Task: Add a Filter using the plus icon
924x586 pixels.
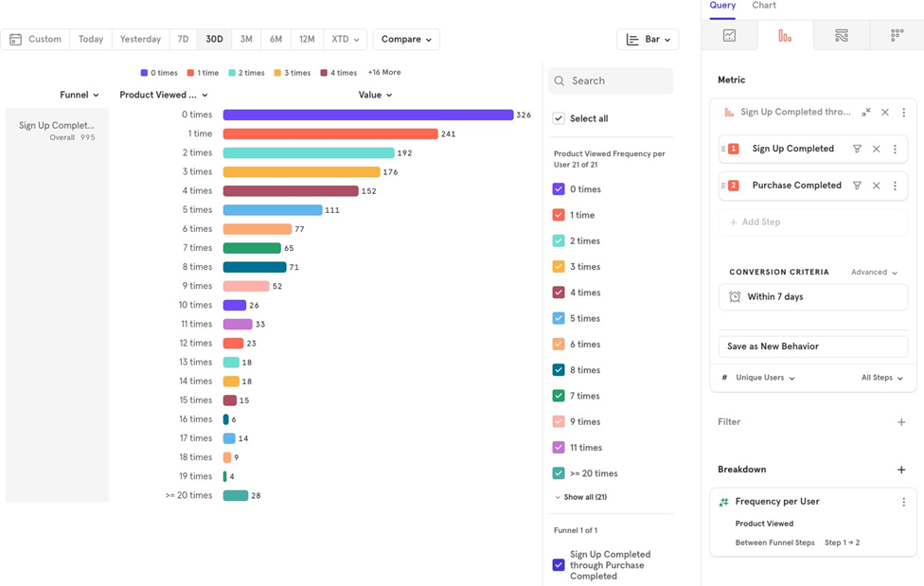Action: [901, 422]
